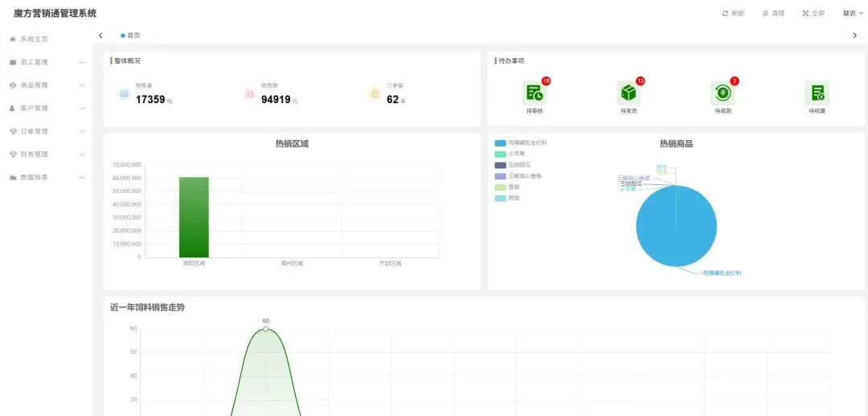The height and width of the screenshot is (416, 868).
Task: Click the blue sales volume icon beside 17359
Action: point(124,94)
